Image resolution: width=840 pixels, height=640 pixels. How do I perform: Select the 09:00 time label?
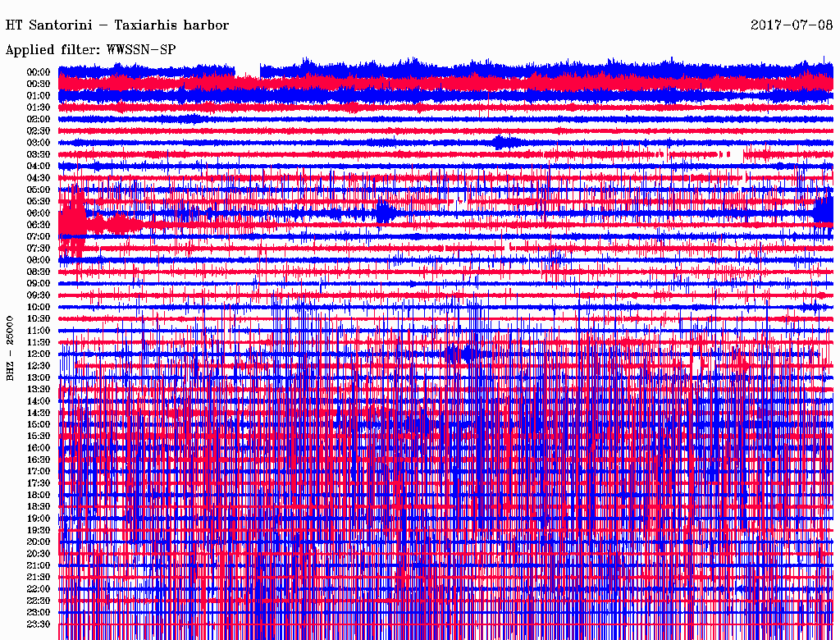[x=39, y=284]
